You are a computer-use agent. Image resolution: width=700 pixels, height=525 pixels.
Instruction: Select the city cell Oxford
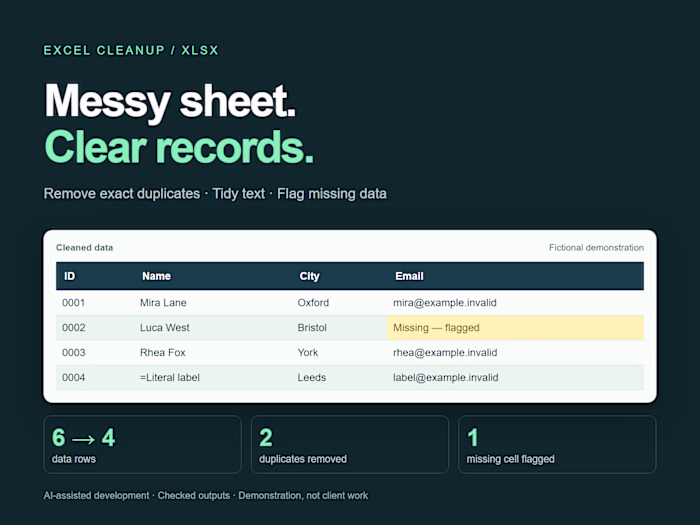313,303
